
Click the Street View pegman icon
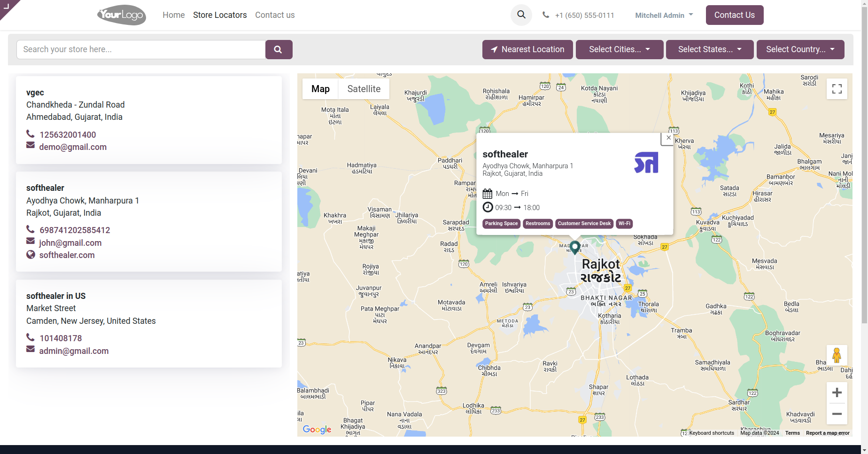pos(837,355)
